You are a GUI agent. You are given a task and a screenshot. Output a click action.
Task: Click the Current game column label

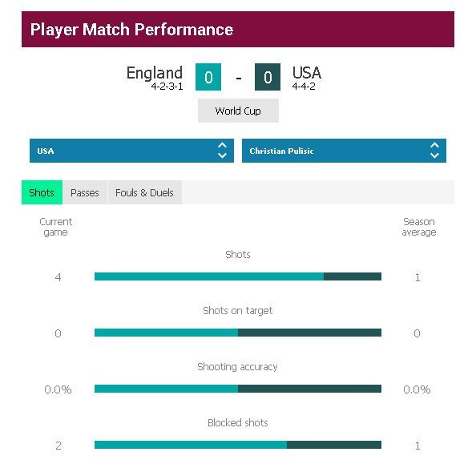click(56, 227)
